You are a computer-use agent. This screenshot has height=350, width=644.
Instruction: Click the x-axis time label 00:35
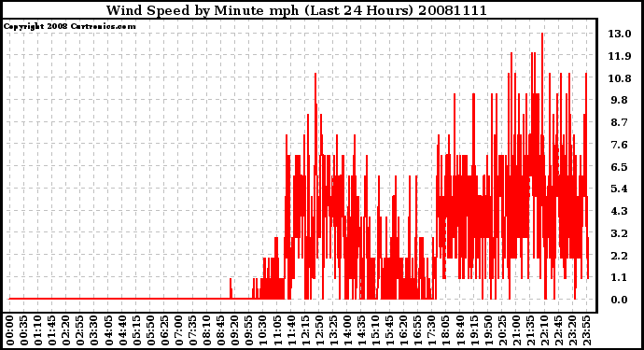[x=24, y=330]
